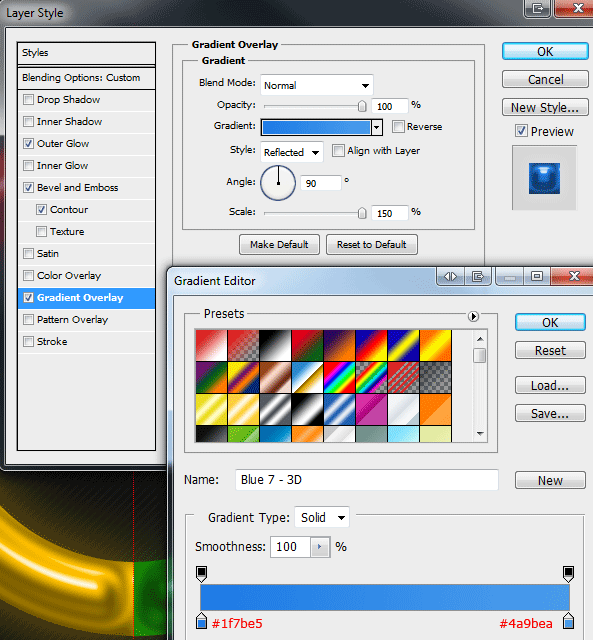Check the Reverse gradient checkbox
The width and height of the screenshot is (593, 640).
point(398,127)
